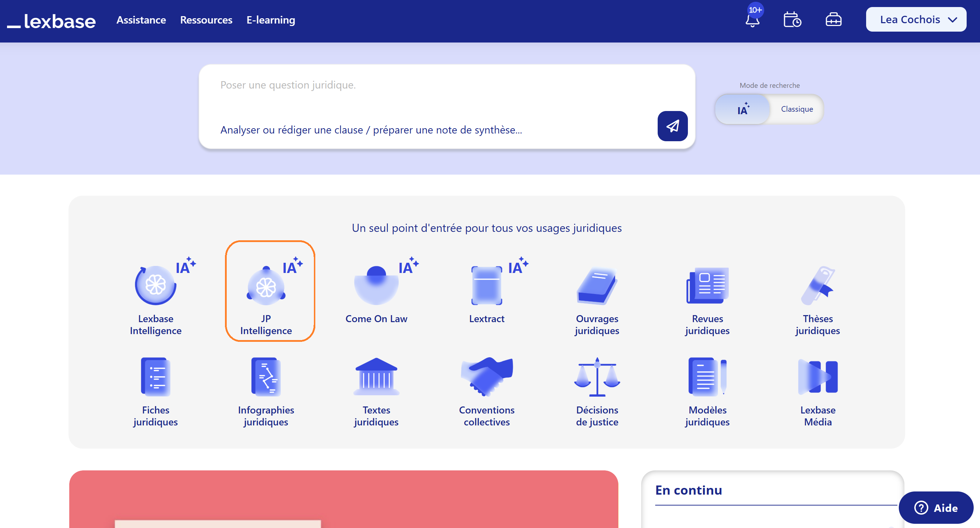
Task: Open the toolbox briefcase icon
Action: coord(833,20)
